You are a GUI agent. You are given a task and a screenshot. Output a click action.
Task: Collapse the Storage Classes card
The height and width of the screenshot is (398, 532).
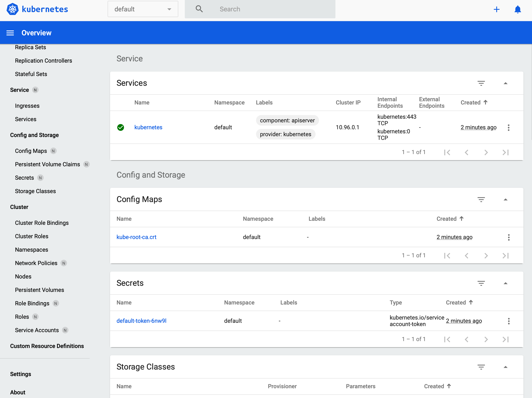tap(506, 367)
